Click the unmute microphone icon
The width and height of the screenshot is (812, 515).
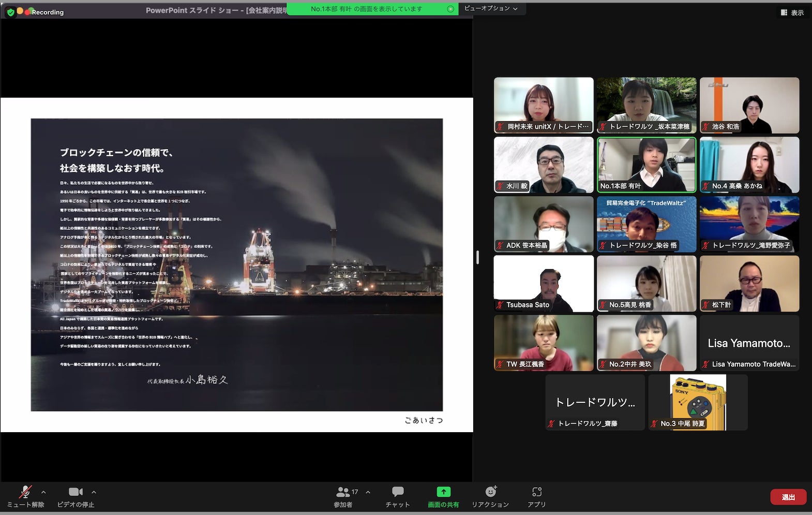pyautogui.click(x=25, y=492)
